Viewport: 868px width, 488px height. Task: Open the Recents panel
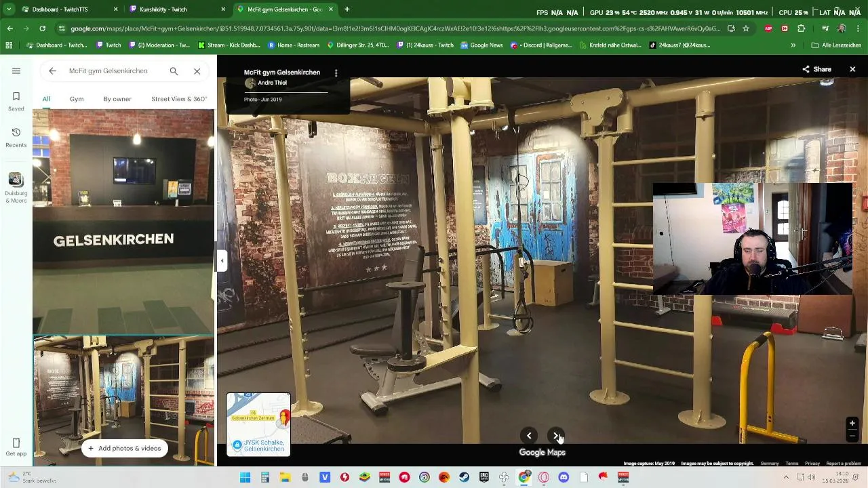tap(16, 137)
